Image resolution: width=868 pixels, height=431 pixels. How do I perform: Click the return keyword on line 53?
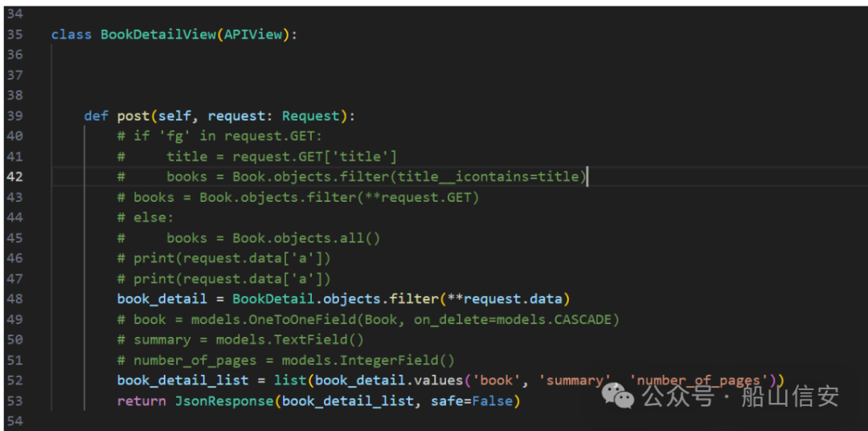click(x=141, y=400)
